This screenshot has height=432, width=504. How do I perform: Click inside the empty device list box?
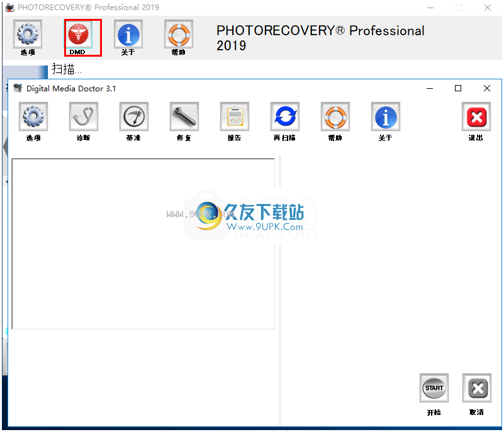coord(143,244)
